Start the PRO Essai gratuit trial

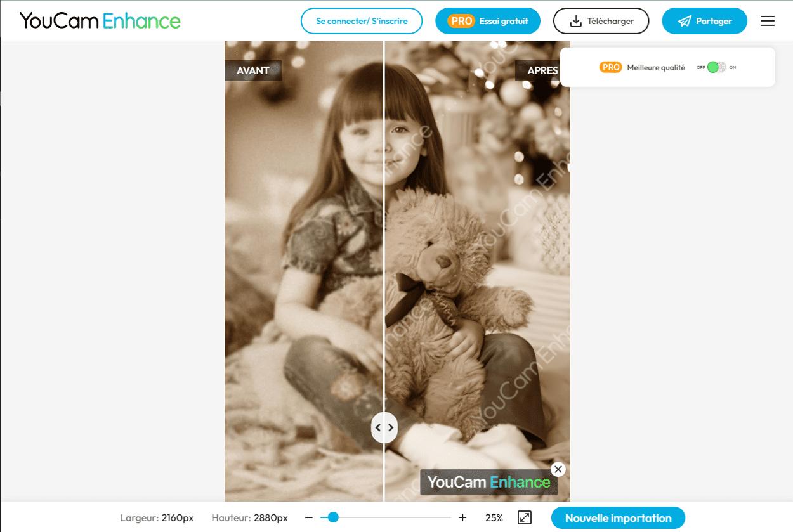click(x=488, y=21)
